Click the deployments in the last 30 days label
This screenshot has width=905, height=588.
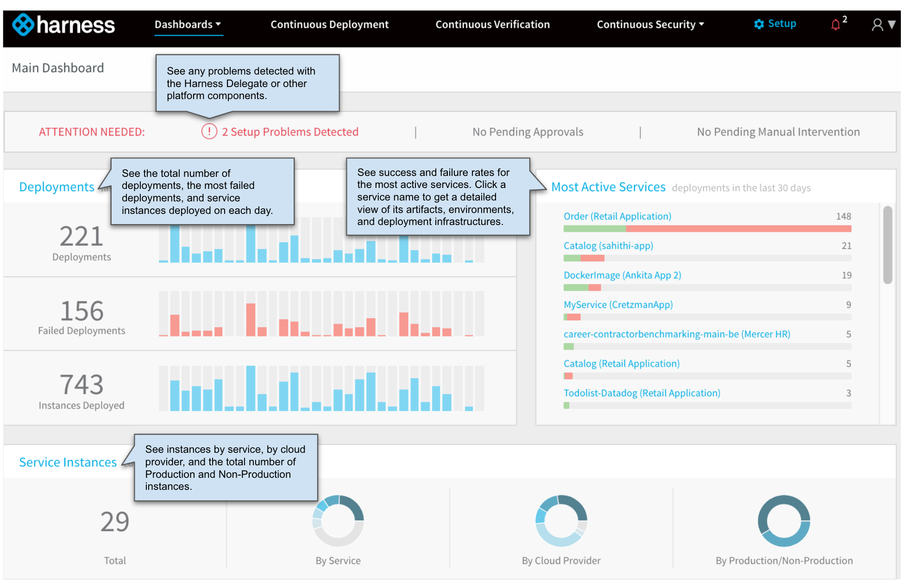click(741, 188)
